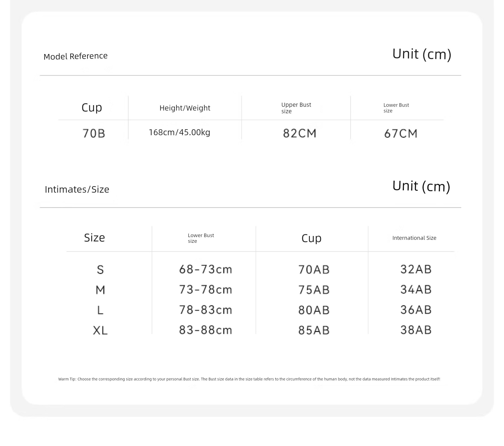
Task: Select the 168cm/45.00kg model measurement
Action: [179, 132]
